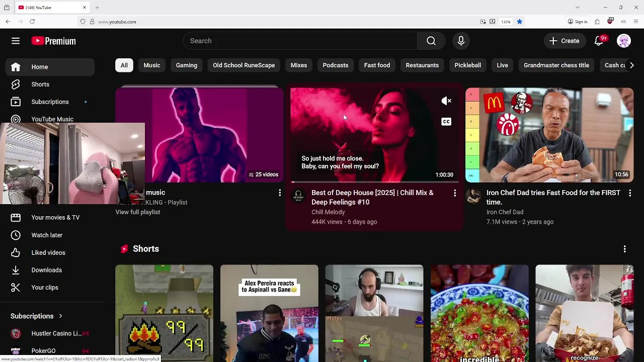644x362 pixels.
Task: Open the Short labeled recognize
Action: click(585, 313)
